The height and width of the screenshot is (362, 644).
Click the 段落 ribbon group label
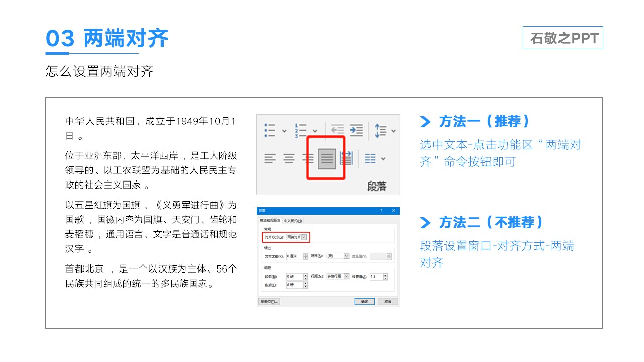click(x=377, y=186)
